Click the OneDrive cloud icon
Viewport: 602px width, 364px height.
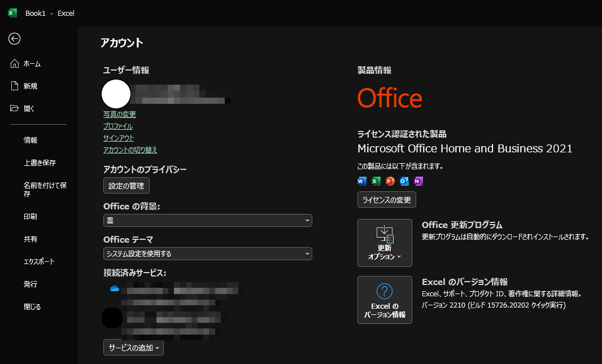[115, 288]
